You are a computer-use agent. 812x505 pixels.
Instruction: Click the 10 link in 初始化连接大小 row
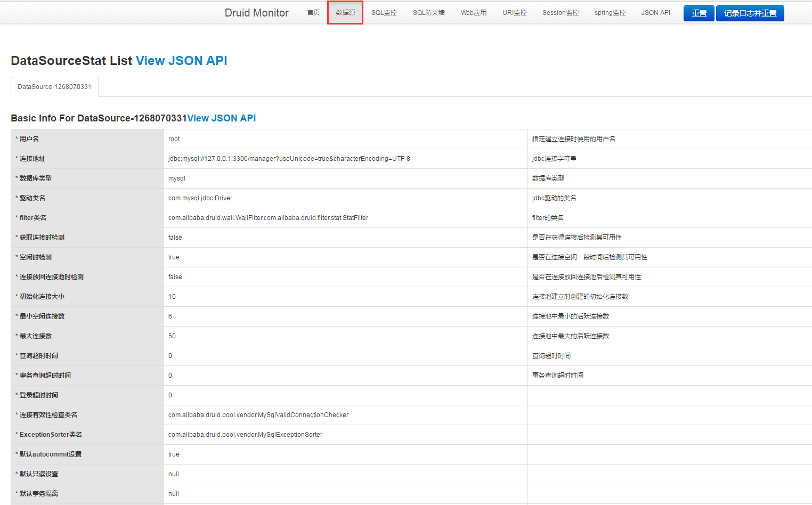tap(170, 296)
